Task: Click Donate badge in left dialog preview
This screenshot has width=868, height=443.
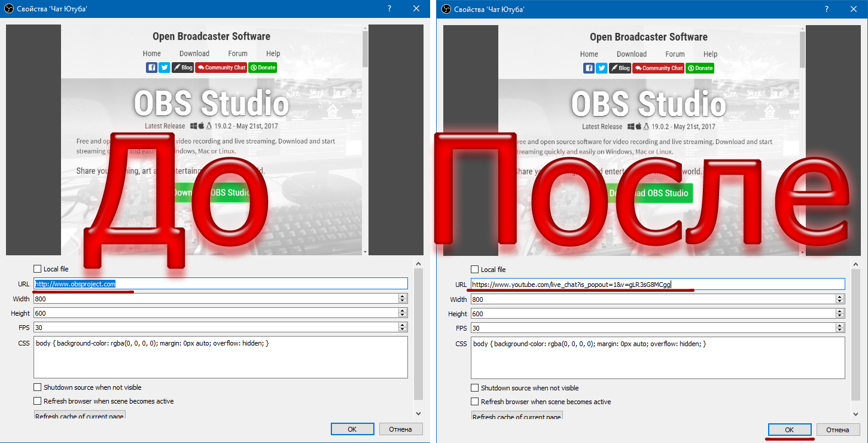Action: click(263, 68)
